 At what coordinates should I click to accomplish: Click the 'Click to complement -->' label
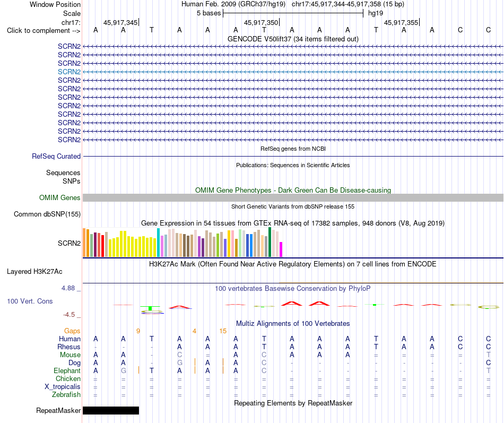(x=44, y=31)
